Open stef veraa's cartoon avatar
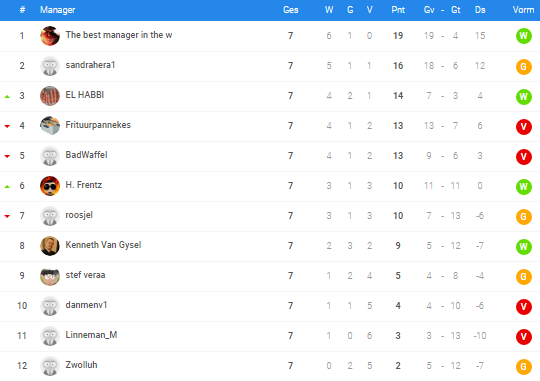The width and height of the screenshot is (540, 381). (50, 276)
